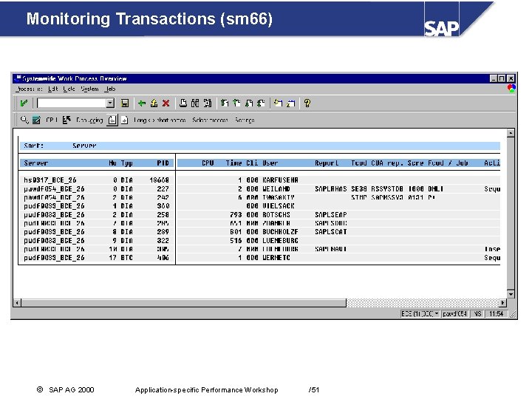Open the Help menu
The image size is (532, 399).
coord(110,89)
